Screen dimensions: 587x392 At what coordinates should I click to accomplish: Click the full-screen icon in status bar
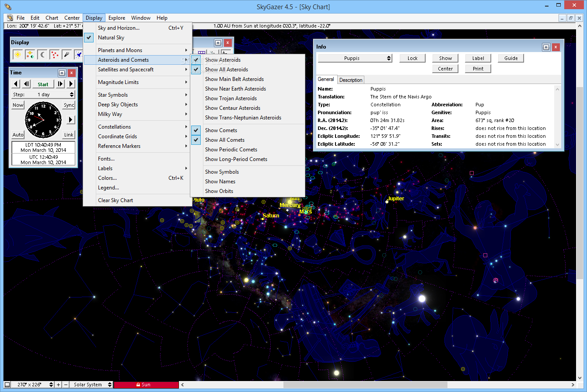coord(7,385)
